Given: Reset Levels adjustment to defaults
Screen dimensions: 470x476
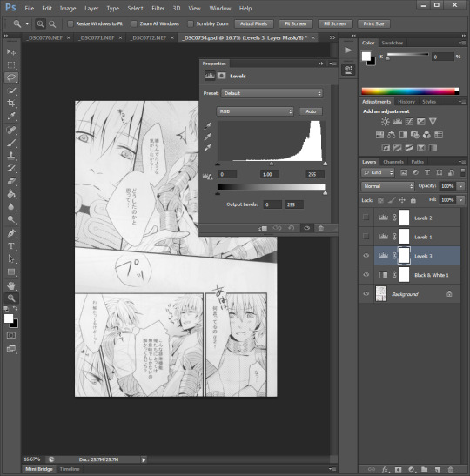Looking at the screenshot, I should click(x=292, y=228).
